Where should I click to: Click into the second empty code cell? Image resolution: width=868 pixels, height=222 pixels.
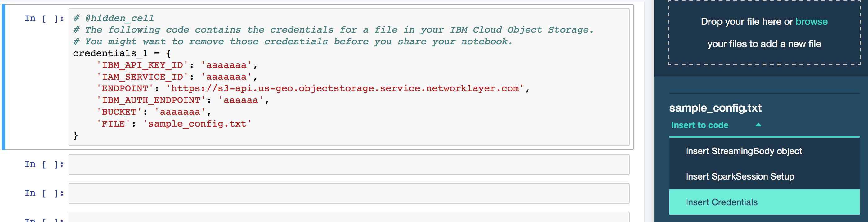349,164
